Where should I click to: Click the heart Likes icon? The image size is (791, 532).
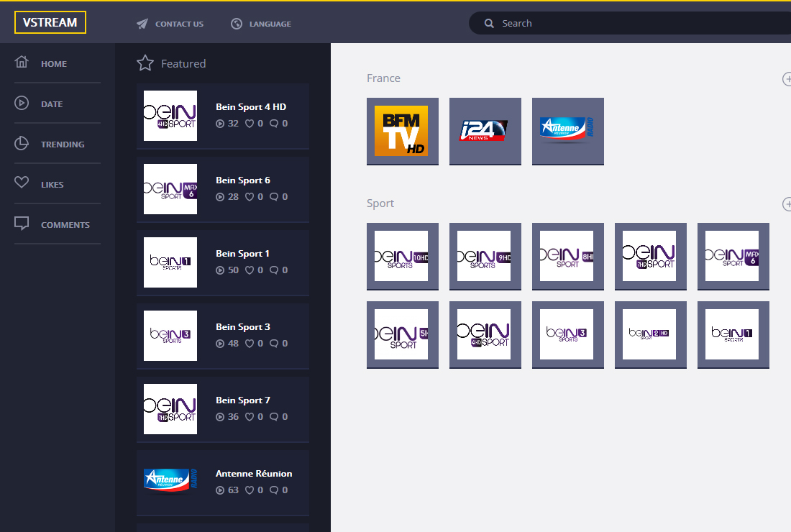22,182
